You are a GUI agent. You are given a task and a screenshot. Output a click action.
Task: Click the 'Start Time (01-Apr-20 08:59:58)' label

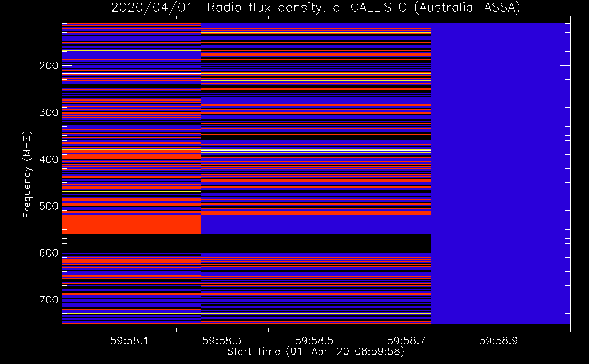(316, 352)
